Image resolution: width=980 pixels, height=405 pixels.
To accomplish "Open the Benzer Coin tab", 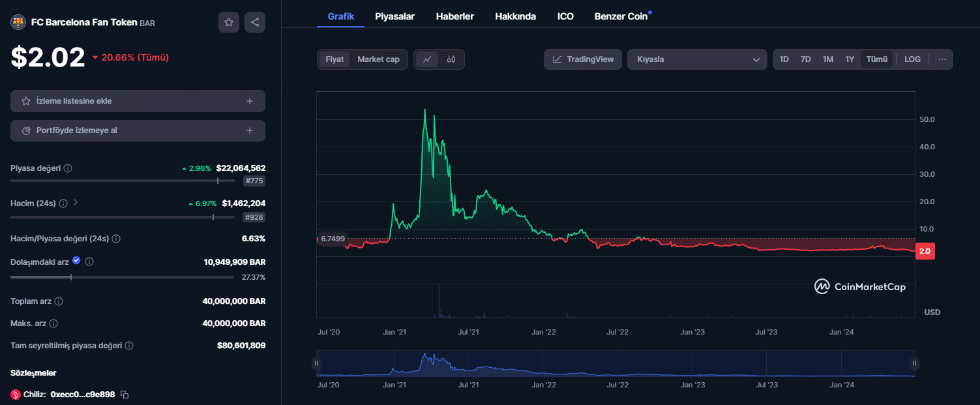I will point(621,16).
